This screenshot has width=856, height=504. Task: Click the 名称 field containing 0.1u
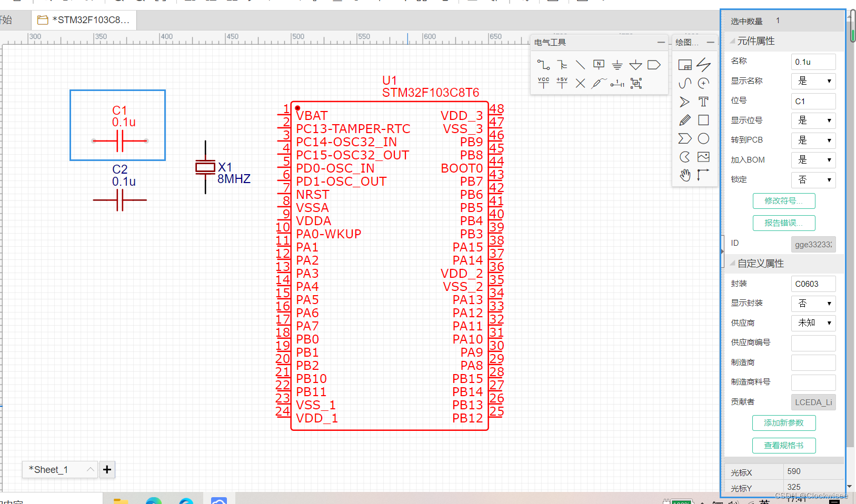[x=813, y=62]
